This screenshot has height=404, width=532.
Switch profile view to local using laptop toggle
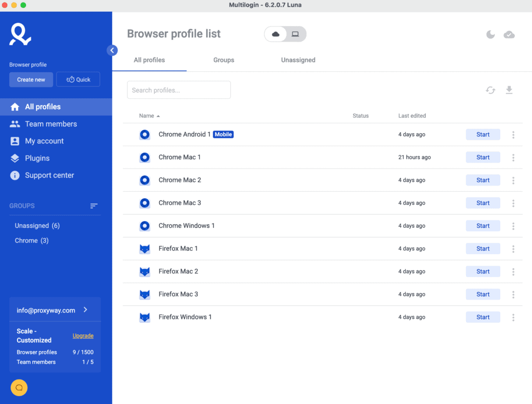[x=295, y=33]
